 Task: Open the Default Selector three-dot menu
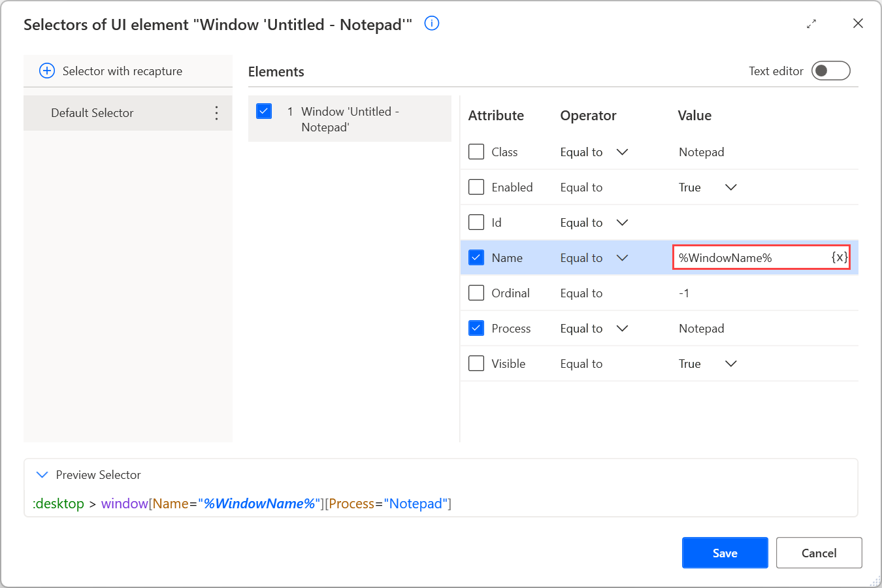click(216, 112)
